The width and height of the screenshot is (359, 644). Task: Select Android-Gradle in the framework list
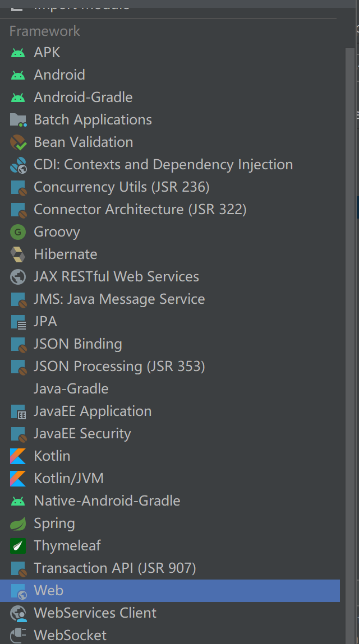point(170,98)
